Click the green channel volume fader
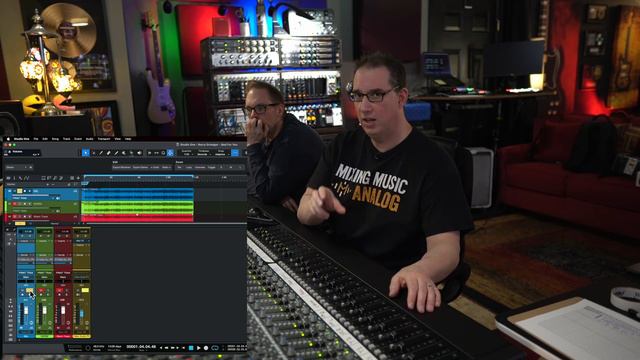The width and height of the screenshot is (640, 360). 44,310
